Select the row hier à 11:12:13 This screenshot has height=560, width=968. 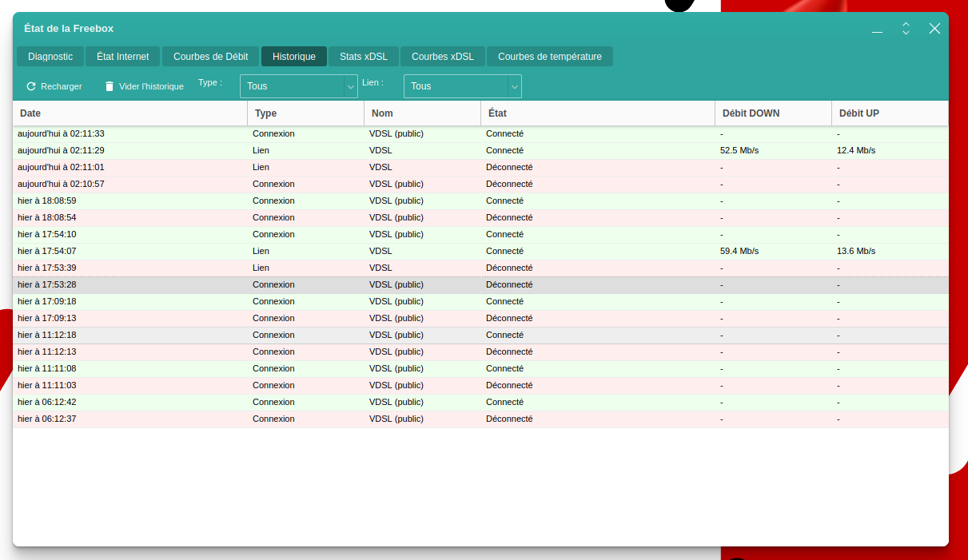[x=480, y=351]
